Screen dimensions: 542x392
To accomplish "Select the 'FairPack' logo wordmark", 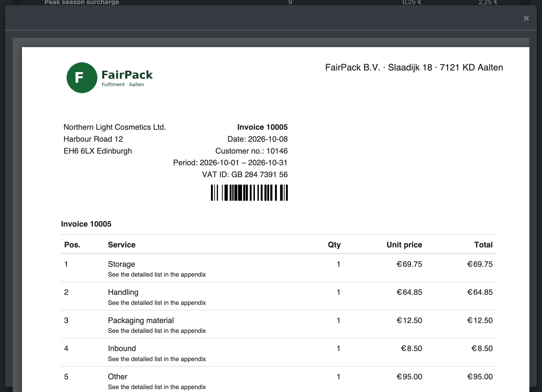I will 127,75.
